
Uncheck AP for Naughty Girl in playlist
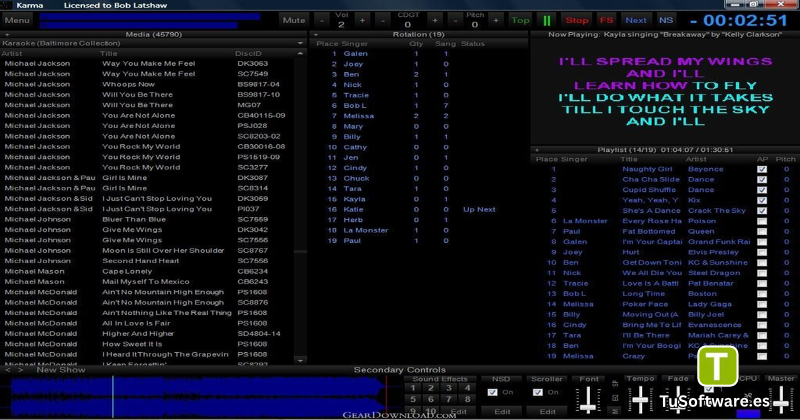coord(762,169)
